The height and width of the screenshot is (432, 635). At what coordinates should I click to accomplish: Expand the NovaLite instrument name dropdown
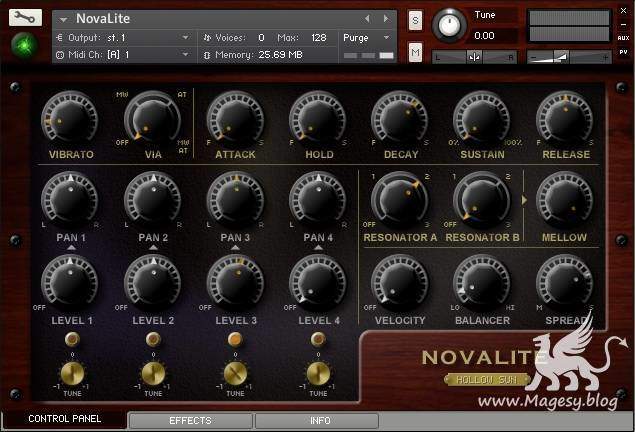(x=63, y=19)
